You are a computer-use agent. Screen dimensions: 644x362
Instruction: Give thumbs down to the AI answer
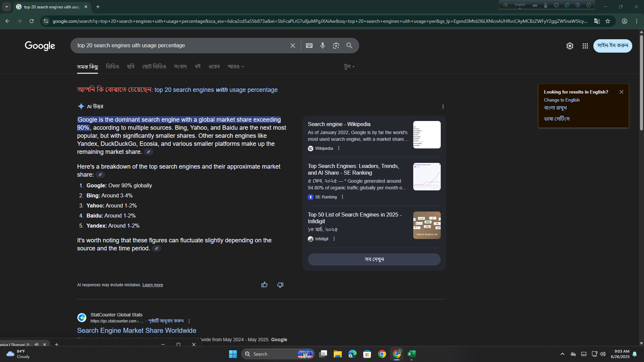click(280, 285)
